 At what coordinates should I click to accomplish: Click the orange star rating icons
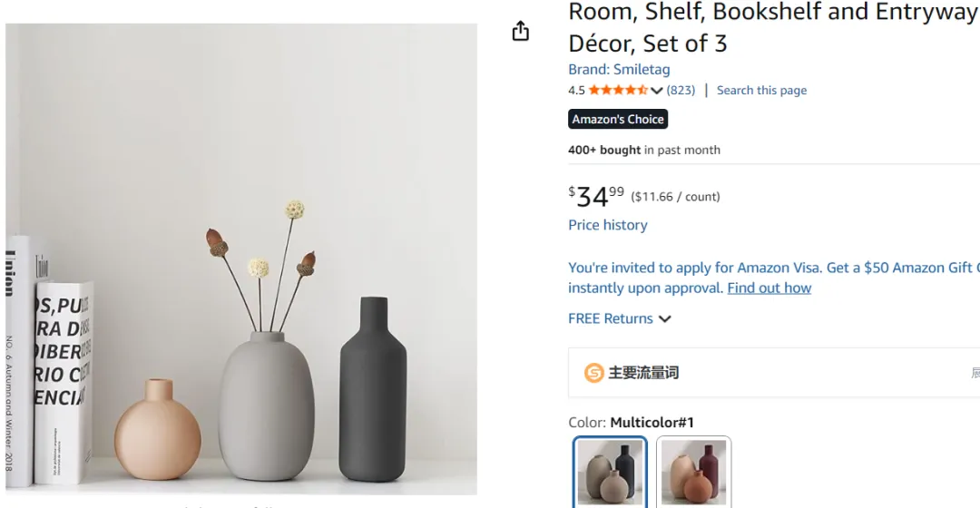tap(618, 90)
